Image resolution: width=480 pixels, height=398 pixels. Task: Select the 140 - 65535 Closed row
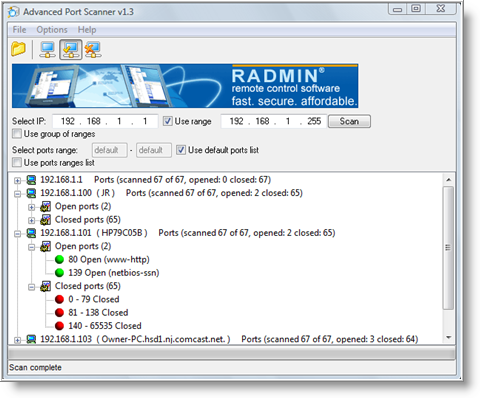click(105, 326)
